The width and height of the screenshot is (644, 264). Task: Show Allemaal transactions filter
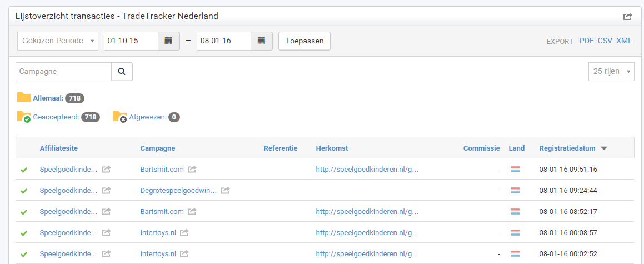[48, 98]
